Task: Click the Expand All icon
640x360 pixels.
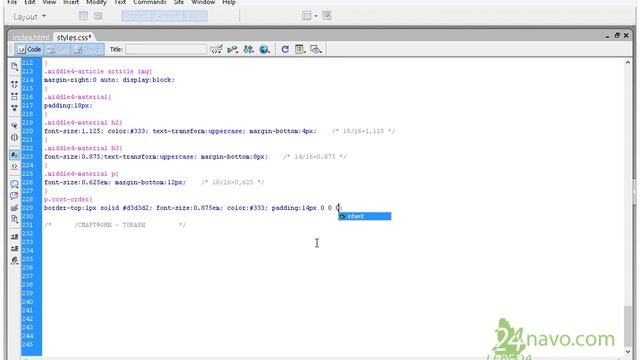Action: point(14,108)
